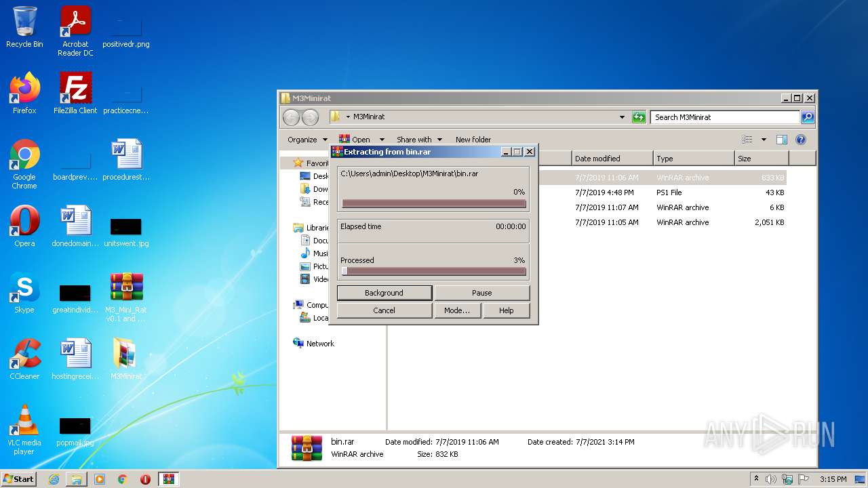This screenshot has width=868, height=488.
Task: Open Help in extraction dialog
Action: point(506,310)
